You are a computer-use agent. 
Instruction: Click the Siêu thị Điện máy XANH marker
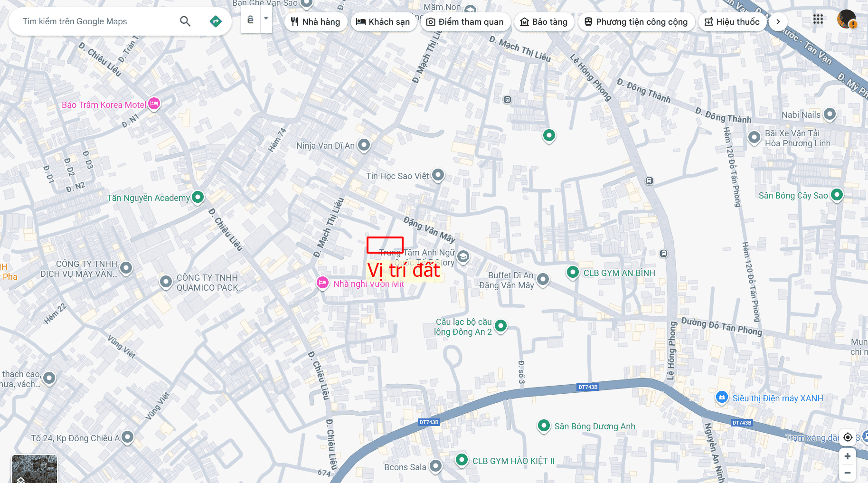point(722,397)
